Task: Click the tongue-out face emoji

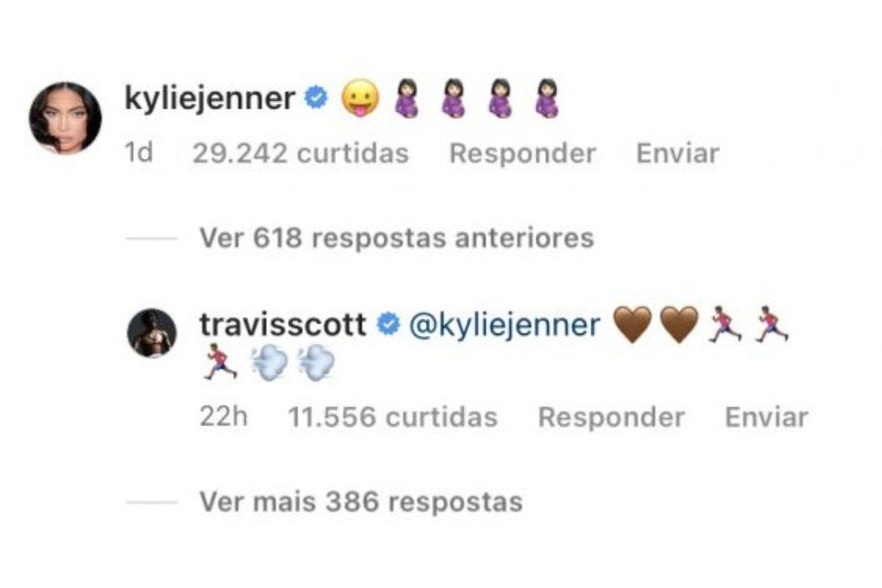Action: coord(361,98)
